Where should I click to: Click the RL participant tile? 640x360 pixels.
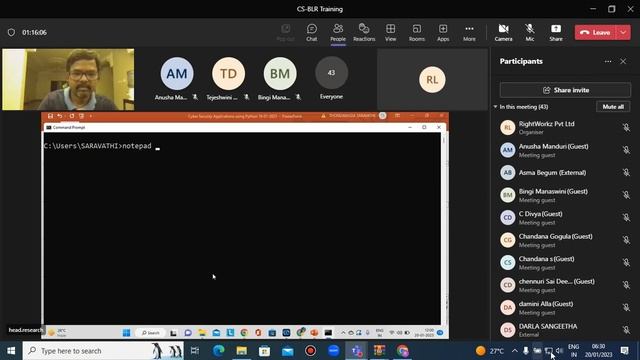tap(432, 80)
